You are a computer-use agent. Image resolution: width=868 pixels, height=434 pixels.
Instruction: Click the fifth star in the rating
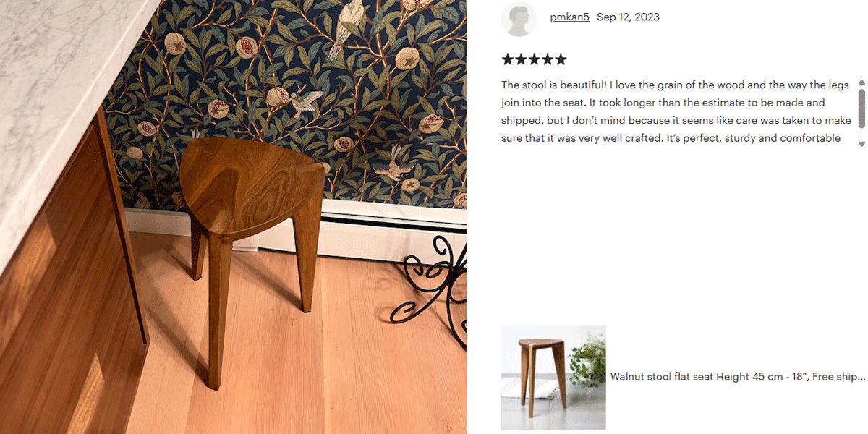coord(561,59)
